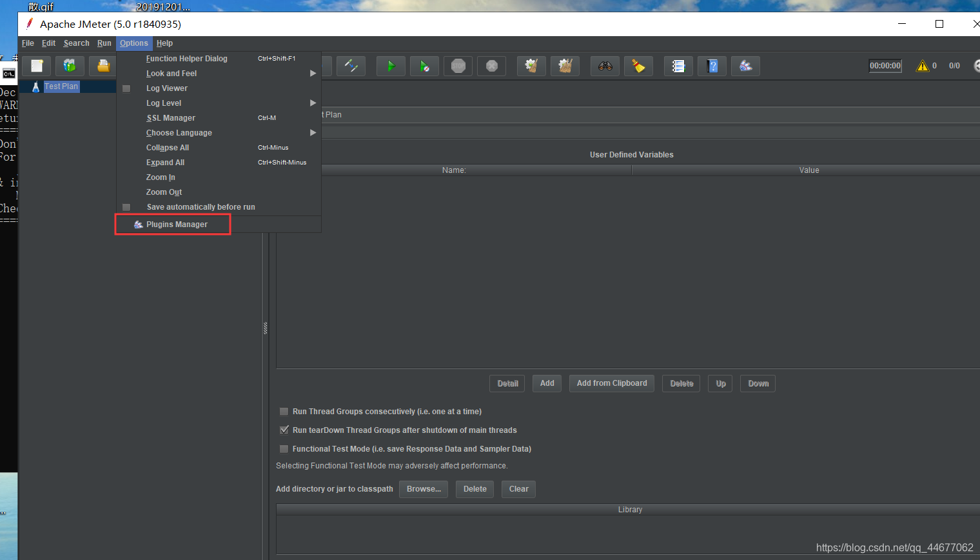Choose Expand All from menu
This screenshot has height=560, width=980.
(x=219, y=163)
